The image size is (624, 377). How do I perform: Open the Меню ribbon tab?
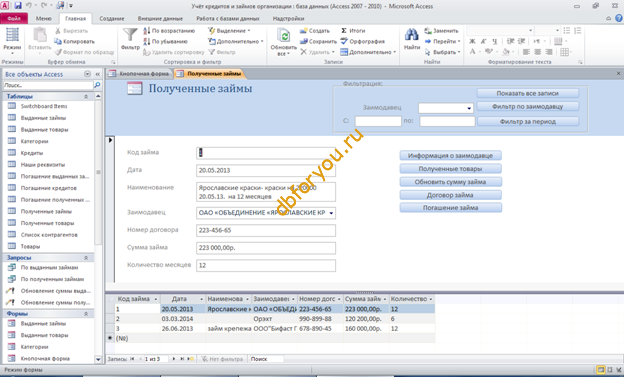coord(43,19)
